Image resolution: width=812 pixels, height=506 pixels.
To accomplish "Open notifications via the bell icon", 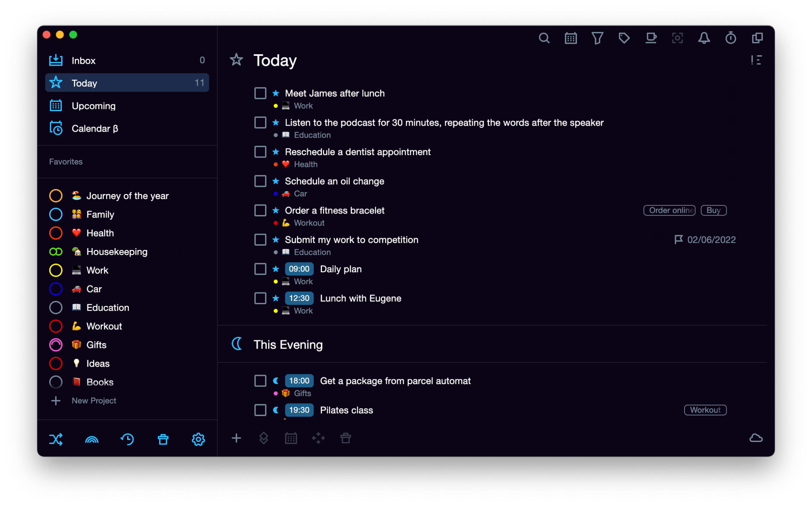I will 704,38.
